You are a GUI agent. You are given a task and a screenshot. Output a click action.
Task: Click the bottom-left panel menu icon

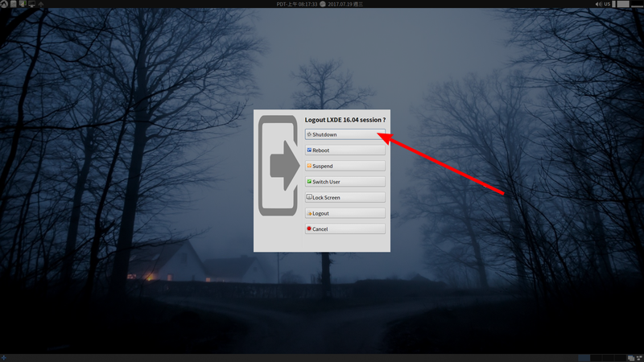tap(5, 356)
